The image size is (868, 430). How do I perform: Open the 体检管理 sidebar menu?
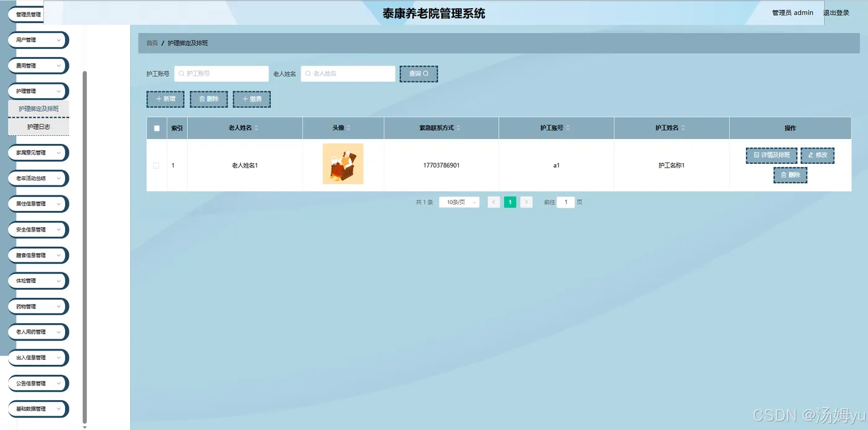(x=38, y=280)
